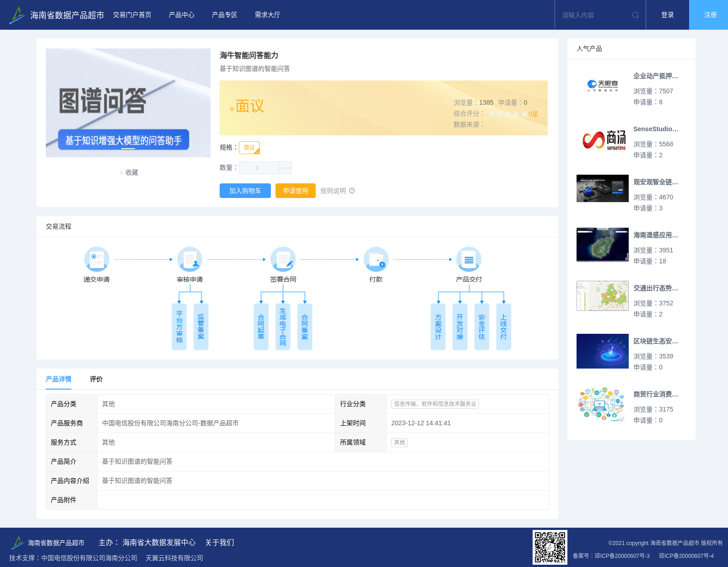The image size is (728, 567).
Task: Click the 申请使用 button
Action: [296, 191]
